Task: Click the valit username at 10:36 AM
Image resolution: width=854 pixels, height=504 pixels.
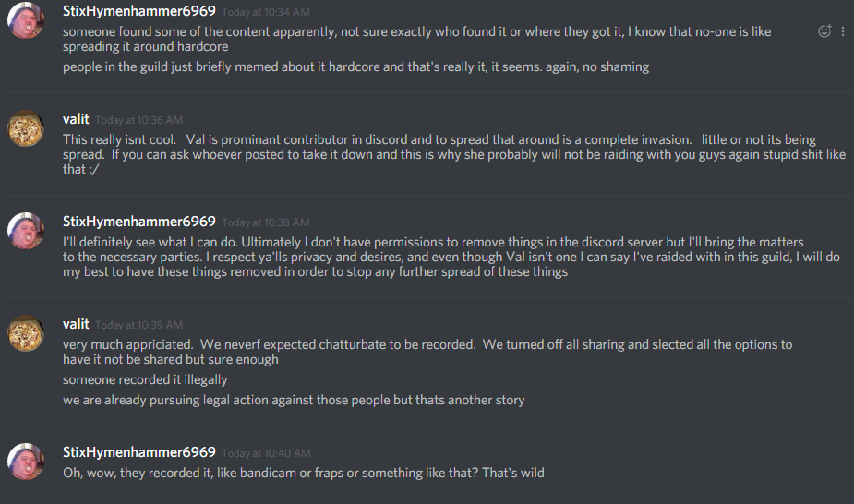Action: 76,119
